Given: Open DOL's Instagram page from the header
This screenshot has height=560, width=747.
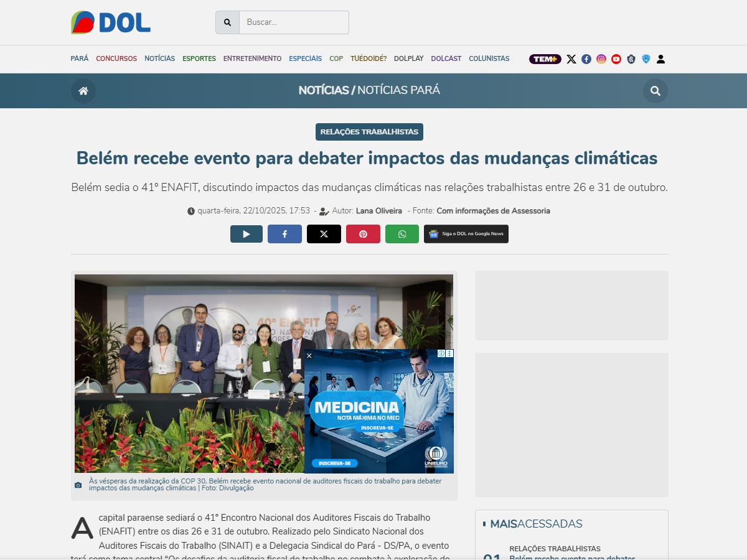Looking at the screenshot, I should click(601, 59).
